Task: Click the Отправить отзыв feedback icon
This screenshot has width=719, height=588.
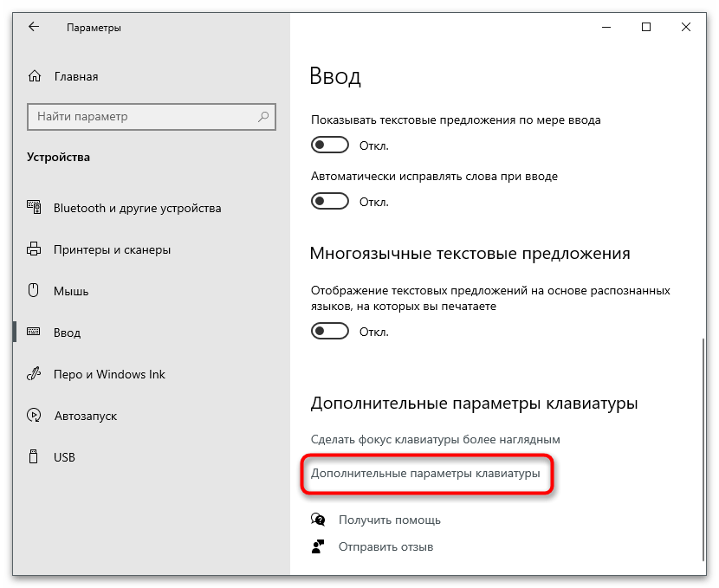Action: (318, 546)
